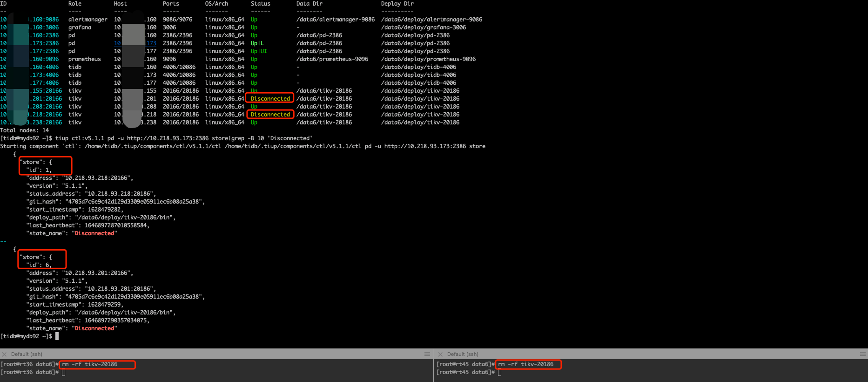The height and width of the screenshot is (382, 868).
Task: Click the Host column header
Action: point(121,4)
